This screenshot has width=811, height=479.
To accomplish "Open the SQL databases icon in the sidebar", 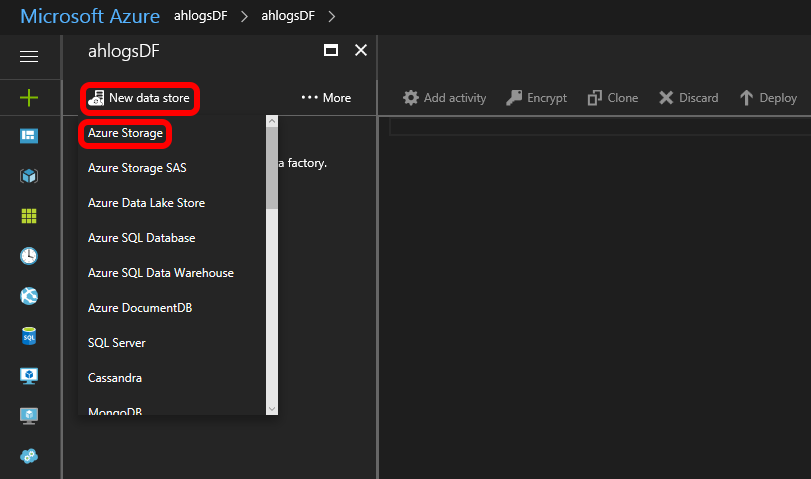I will [x=29, y=336].
